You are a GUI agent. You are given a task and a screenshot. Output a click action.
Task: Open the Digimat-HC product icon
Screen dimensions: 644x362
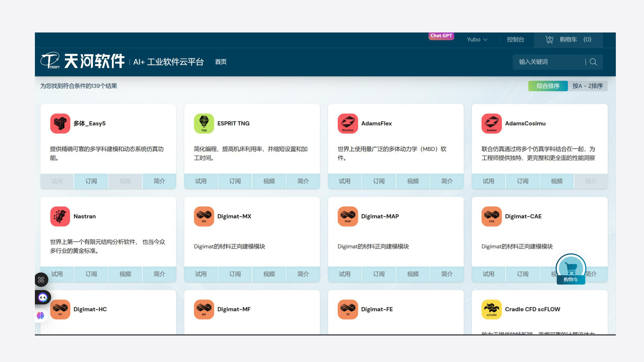[x=60, y=309]
